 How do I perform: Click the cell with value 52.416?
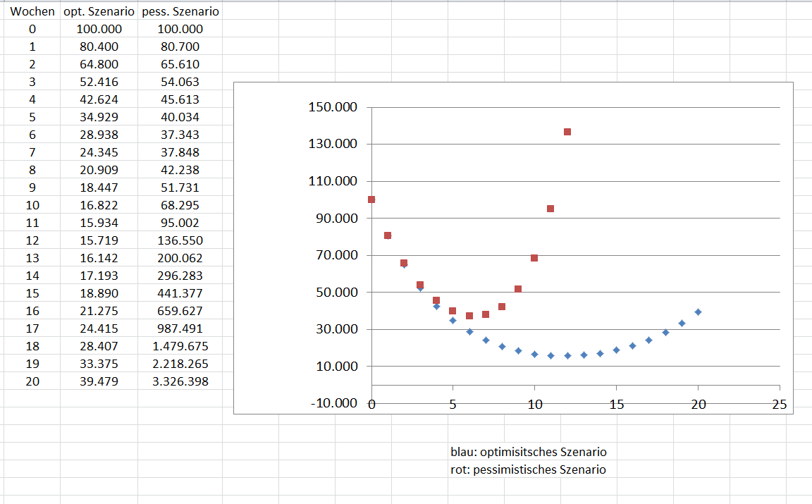click(99, 82)
